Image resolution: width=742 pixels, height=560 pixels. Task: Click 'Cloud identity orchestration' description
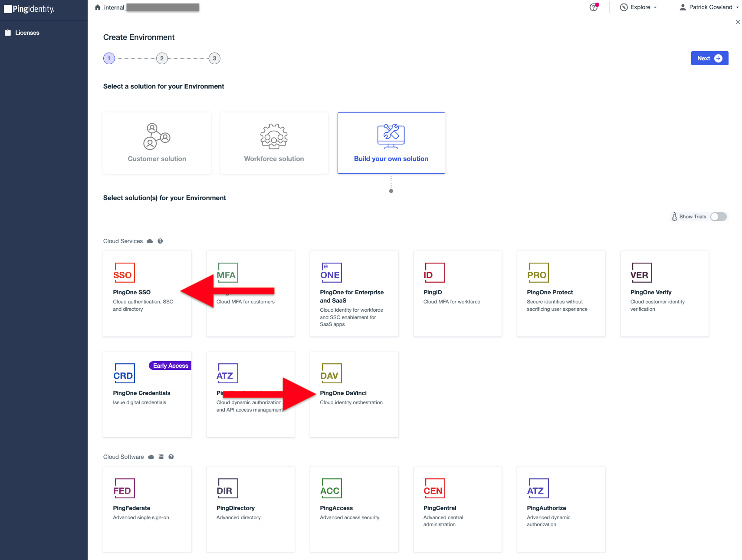coord(351,402)
